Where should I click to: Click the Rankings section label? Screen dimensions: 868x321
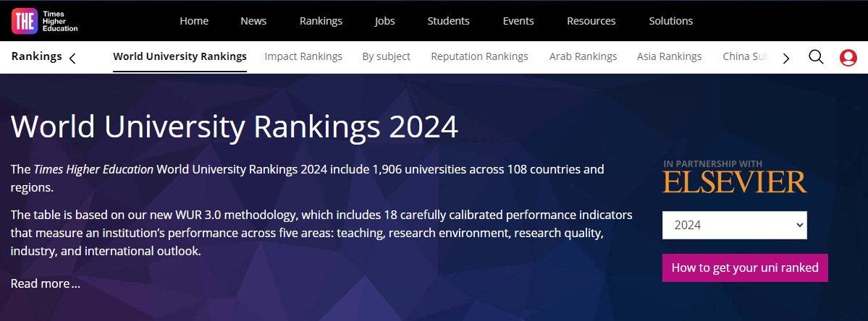pos(36,56)
